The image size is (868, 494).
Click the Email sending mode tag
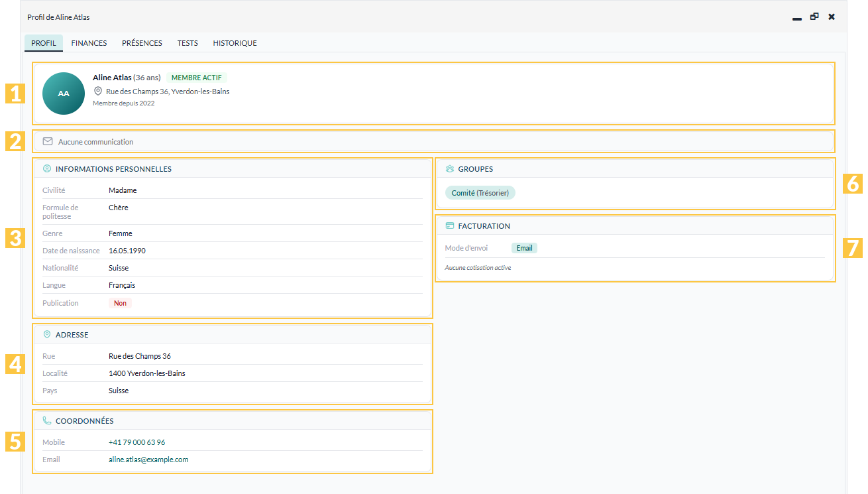[524, 248]
